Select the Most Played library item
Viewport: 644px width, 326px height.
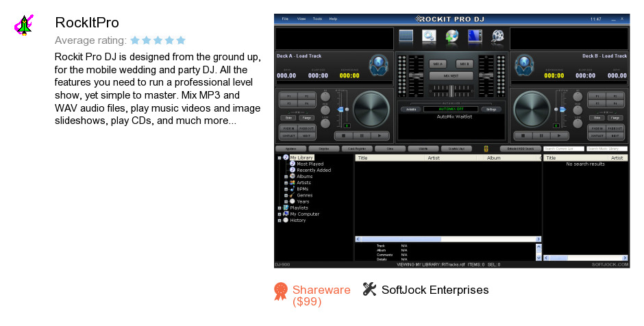click(x=310, y=164)
